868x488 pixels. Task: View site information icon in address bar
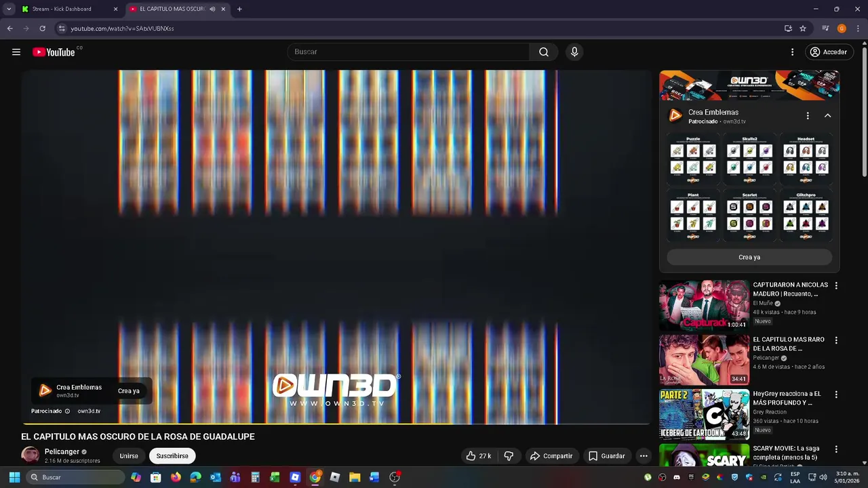62,28
